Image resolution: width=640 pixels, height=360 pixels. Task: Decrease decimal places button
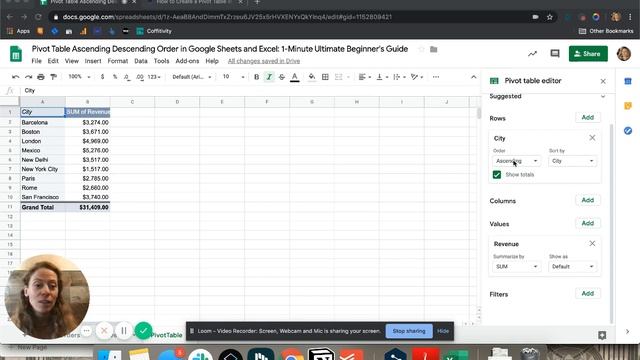click(x=127, y=77)
